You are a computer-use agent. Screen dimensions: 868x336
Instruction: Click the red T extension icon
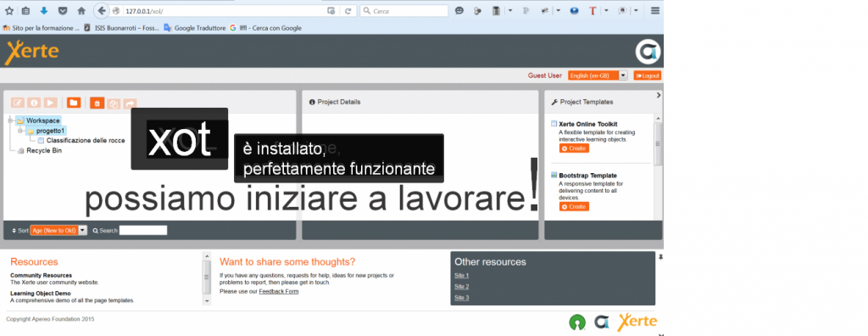(x=593, y=10)
